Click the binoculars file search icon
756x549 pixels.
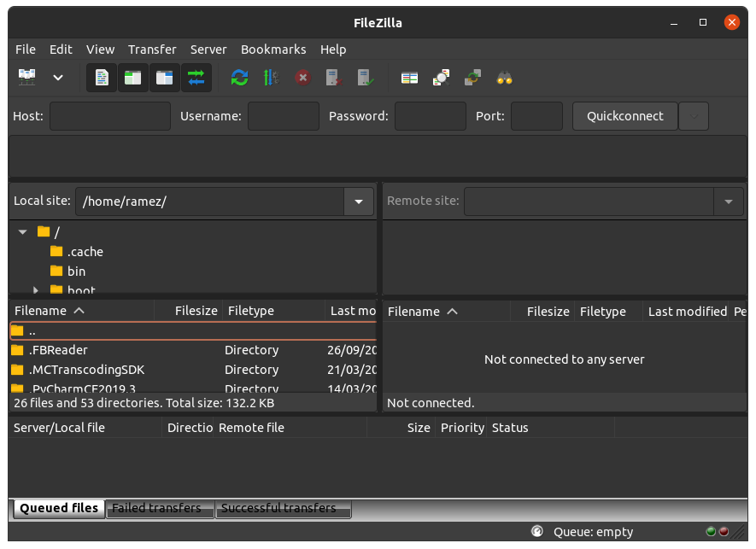504,78
